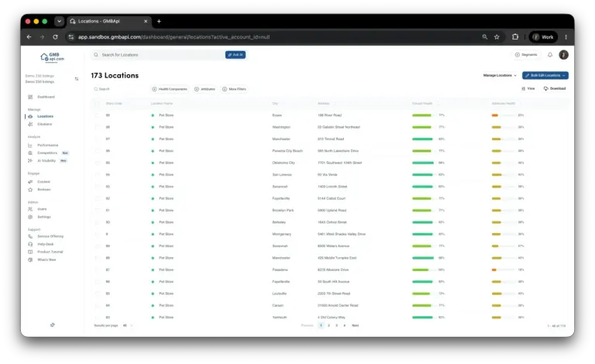The height and width of the screenshot is (364, 595).
Task: Click the Help Desk headset icon
Action: click(x=30, y=245)
